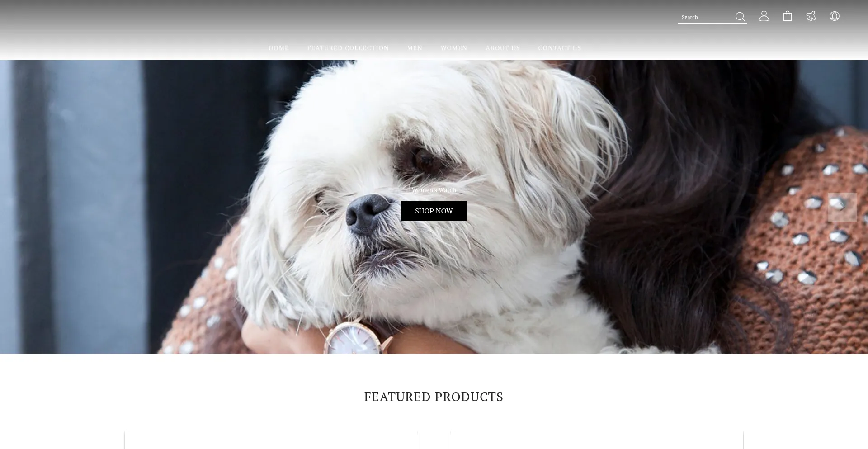Screen dimensions: 868x449
Task: Click the magnifying glass search icon
Action: tap(740, 17)
